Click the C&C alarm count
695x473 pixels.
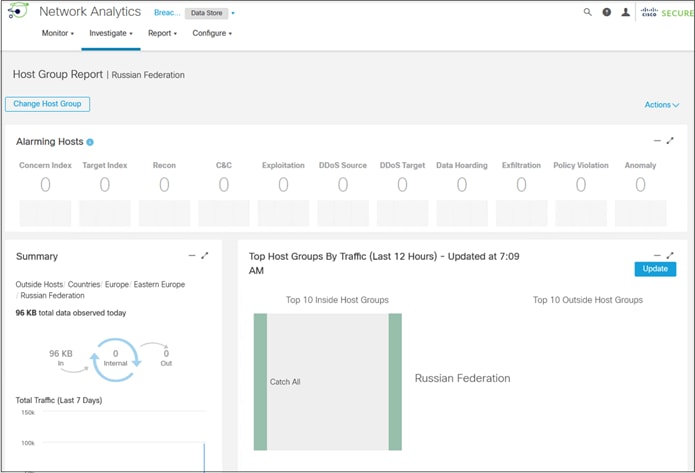(224, 184)
